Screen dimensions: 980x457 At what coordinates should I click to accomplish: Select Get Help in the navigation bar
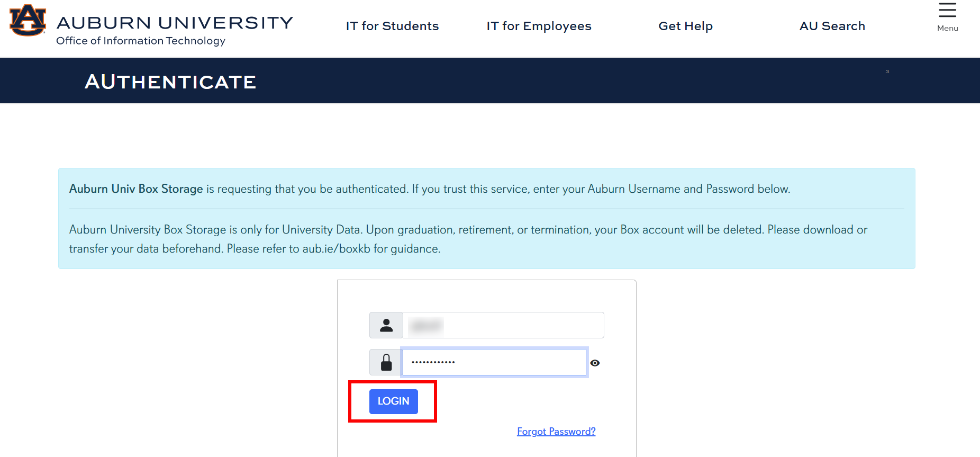pos(685,26)
